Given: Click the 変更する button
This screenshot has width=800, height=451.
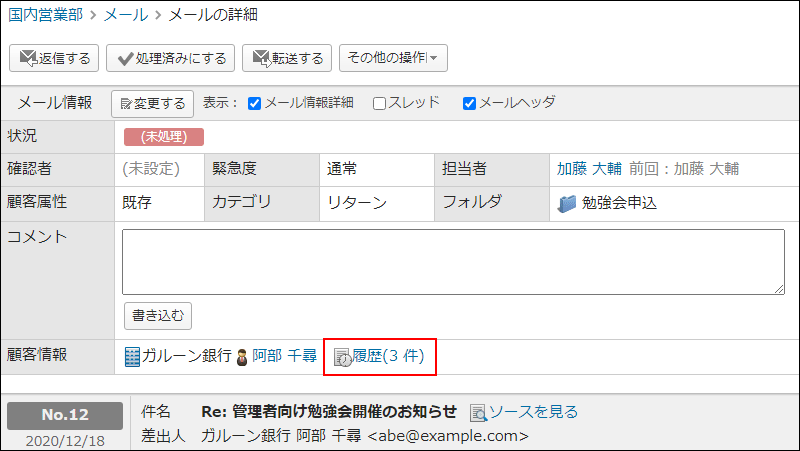Looking at the screenshot, I should [153, 104].
